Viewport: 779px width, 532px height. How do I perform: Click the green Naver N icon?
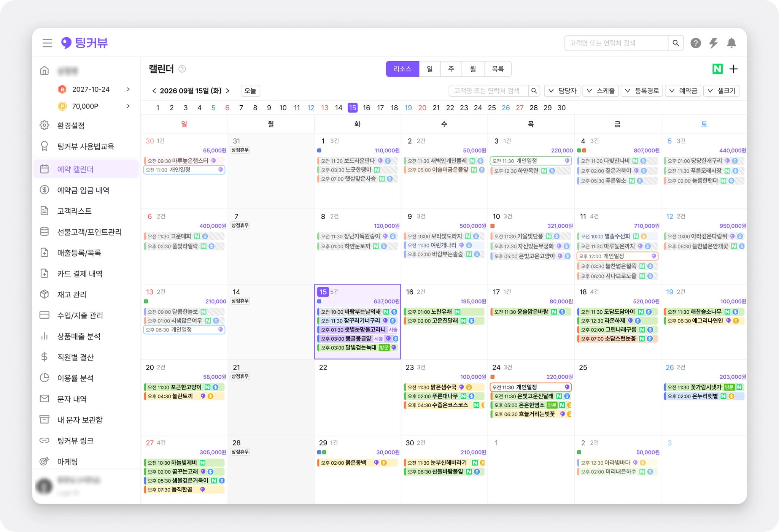click(x=717, y=69)
